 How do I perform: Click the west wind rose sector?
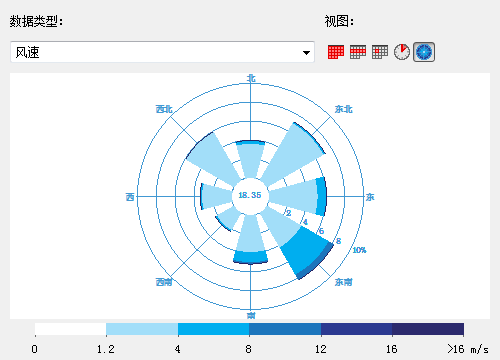(x=217, y=197)
